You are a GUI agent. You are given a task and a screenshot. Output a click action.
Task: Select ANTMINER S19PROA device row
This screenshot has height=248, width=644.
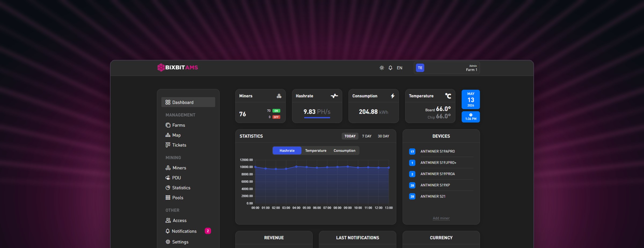point(441,174)
